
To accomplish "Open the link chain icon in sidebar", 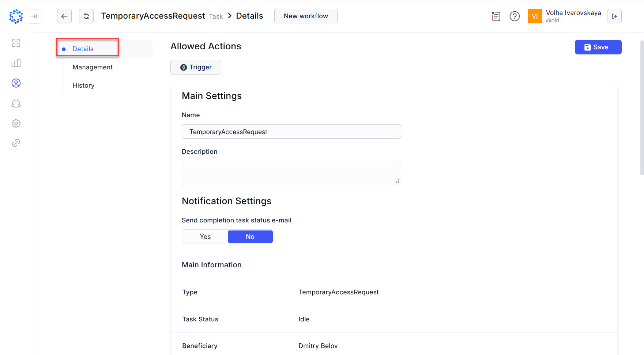I will pyautogui.click(x=16, y=143).
